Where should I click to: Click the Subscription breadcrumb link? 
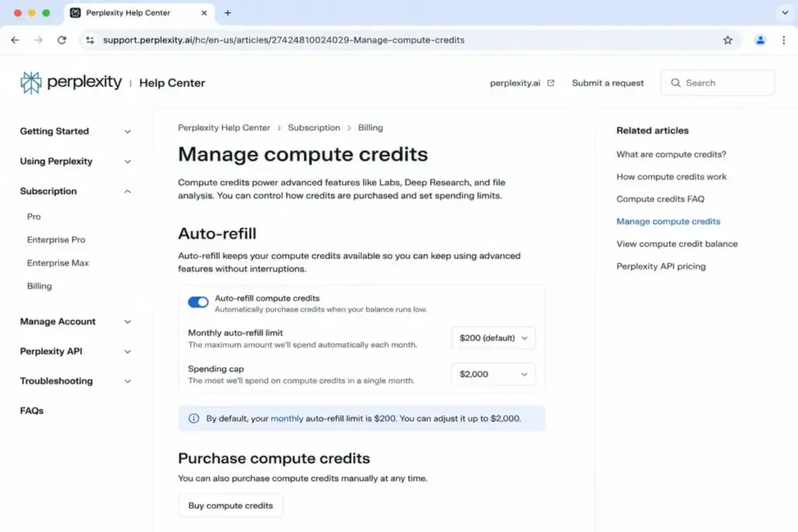[x=314, y=128]
